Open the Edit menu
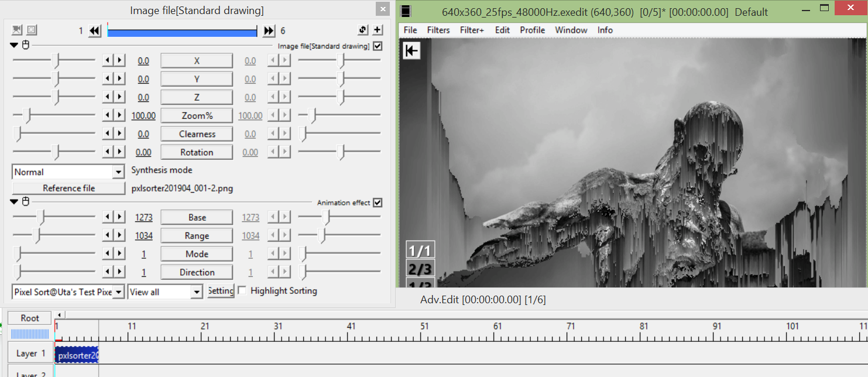This screenshot has width=868, height=377. tap(502, 30)
